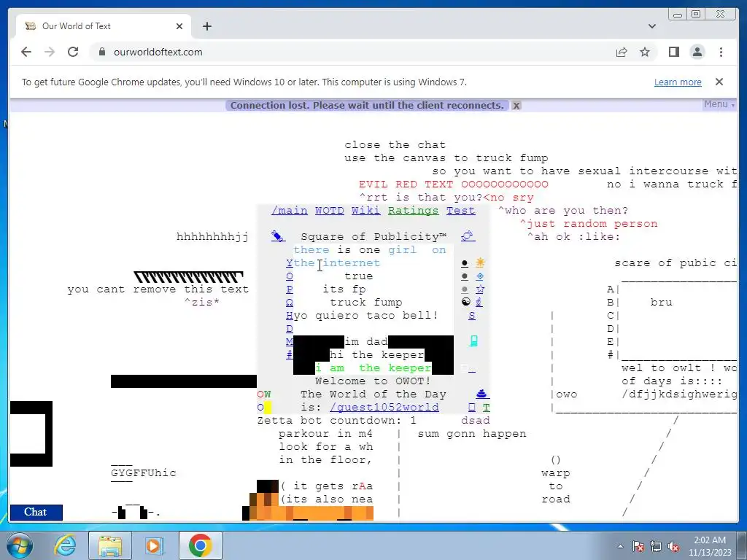
Task: Click the blue poop-shaped icon link
Action: click(x=482, y=394)
